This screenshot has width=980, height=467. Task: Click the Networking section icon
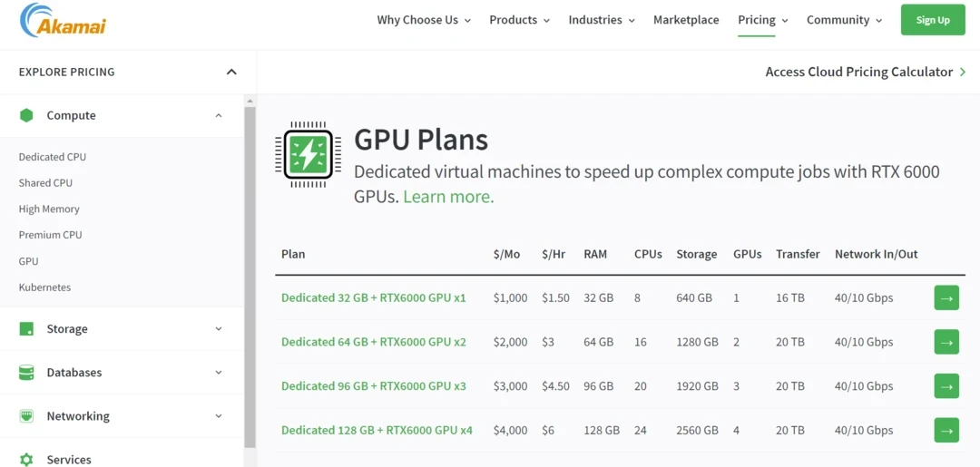26,416
